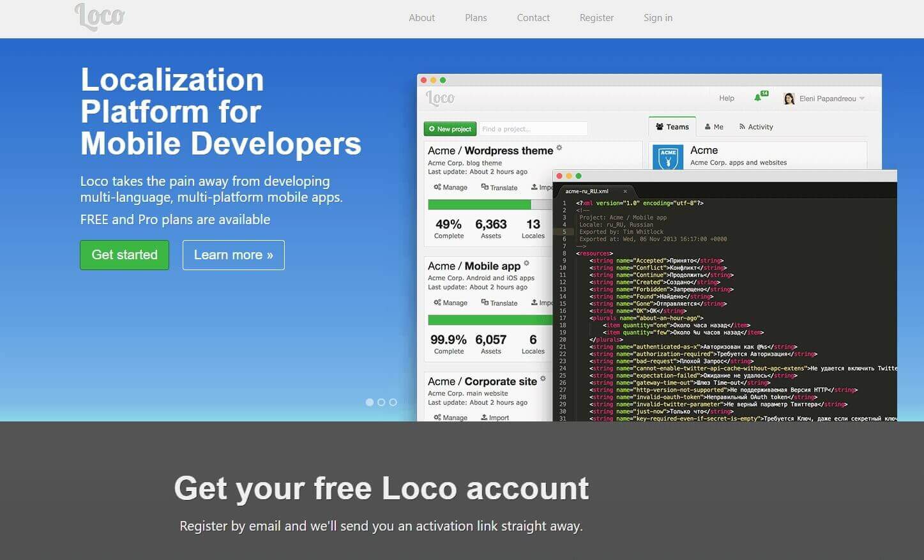The height and width of the screenshot is (560, 924).
Task: Click the Acme / Mobile app title
Action: 474,266
